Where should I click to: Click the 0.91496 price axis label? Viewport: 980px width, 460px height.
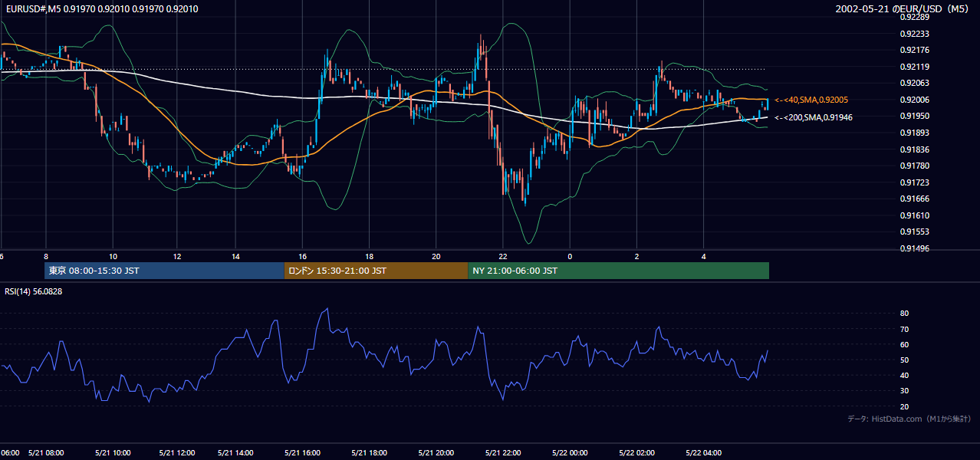point(914,248)
